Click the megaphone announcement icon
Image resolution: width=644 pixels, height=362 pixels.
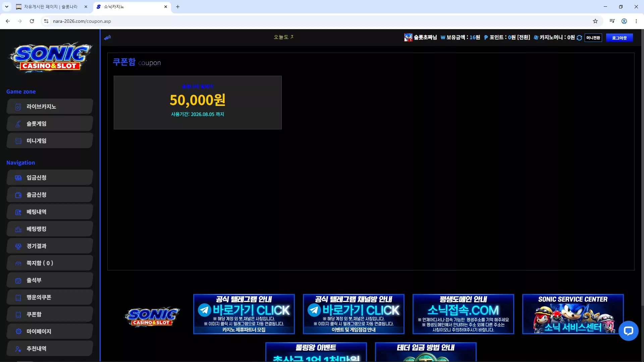click(107, 38)
